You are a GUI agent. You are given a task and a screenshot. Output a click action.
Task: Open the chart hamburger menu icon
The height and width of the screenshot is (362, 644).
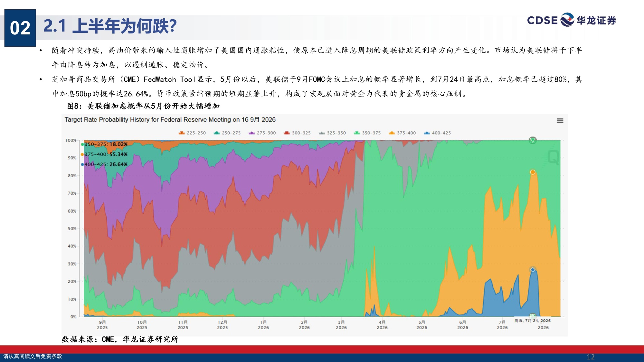pos(560,121)
